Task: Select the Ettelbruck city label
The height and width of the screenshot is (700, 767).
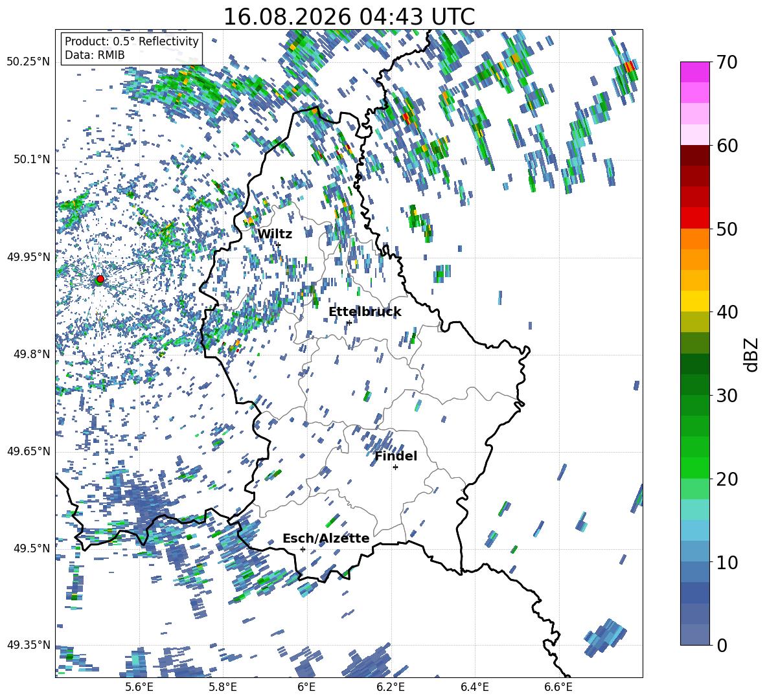Action: (365, 312)
